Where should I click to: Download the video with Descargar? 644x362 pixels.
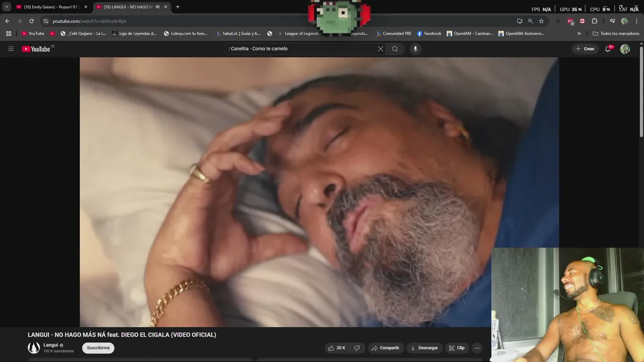[424, 348]
